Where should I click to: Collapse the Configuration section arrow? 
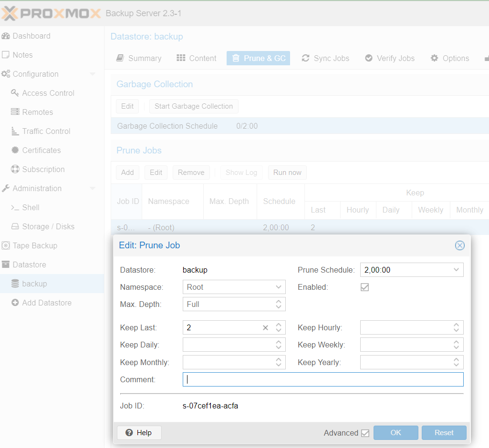pos(92,74)
